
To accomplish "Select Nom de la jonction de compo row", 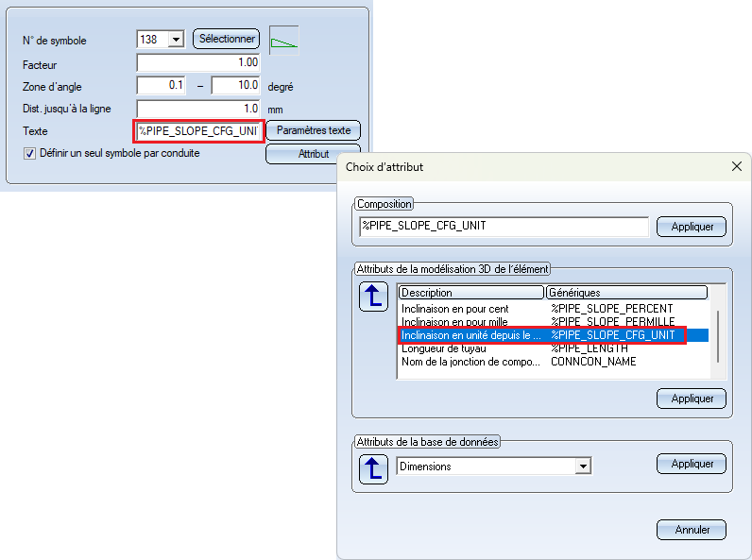I will coord(554,362).
